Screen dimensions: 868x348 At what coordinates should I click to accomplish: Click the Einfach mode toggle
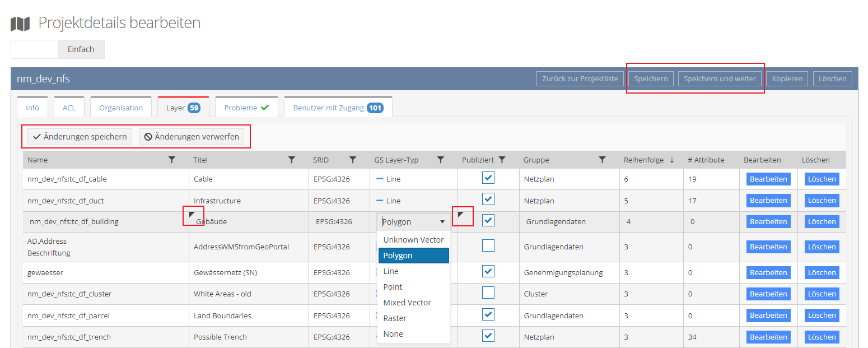click(x=81, y=49)
